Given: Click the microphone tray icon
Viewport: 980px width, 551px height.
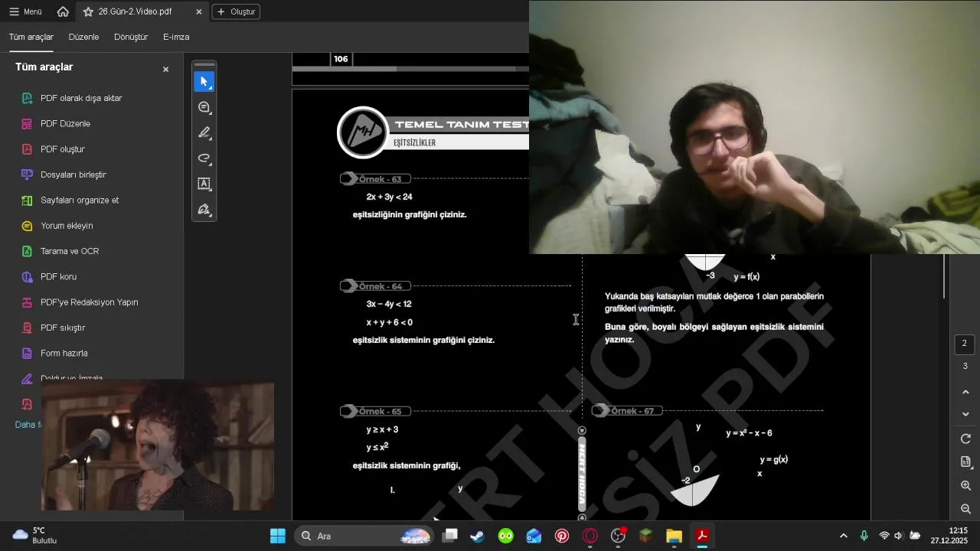Looking at the screenshot, I should pyautogui.click(x=864, y=536).
